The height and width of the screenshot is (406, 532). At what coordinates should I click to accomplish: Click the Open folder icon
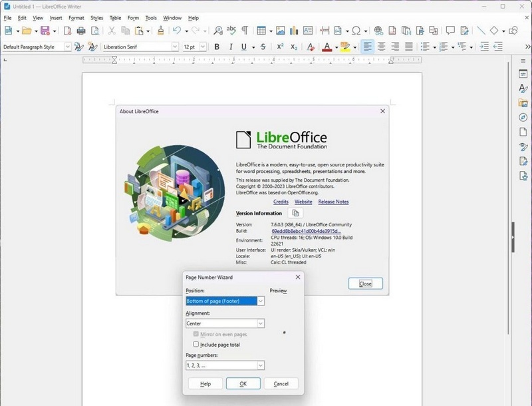[x=27, y=31]
